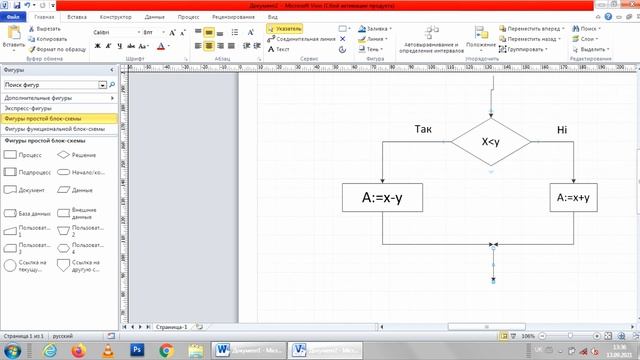
Task: Select the X<y decision diamond on canvas
Action: point(491,142)
